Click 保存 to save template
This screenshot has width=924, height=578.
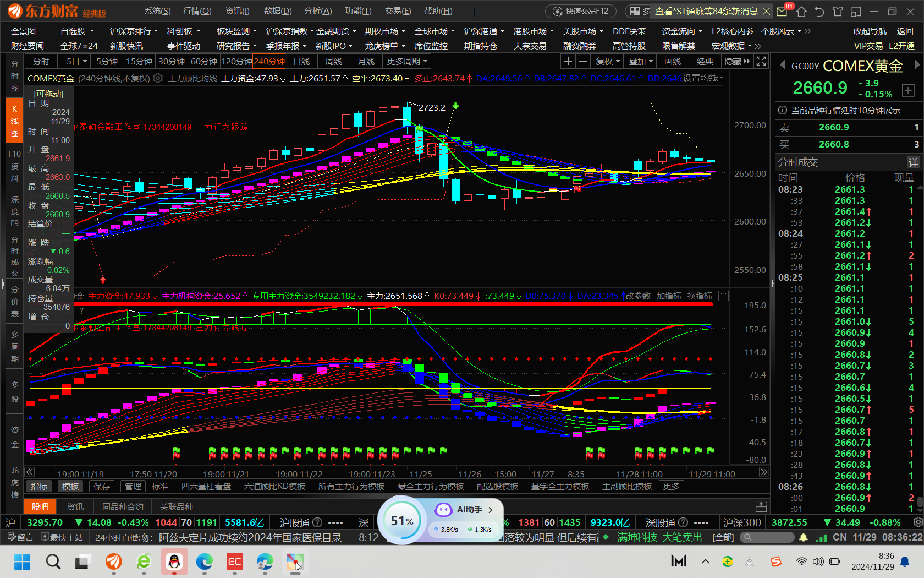(x=102, y=486)
